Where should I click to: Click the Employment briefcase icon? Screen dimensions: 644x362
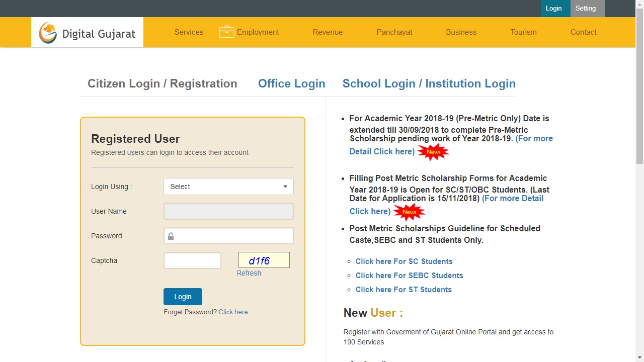226,32
